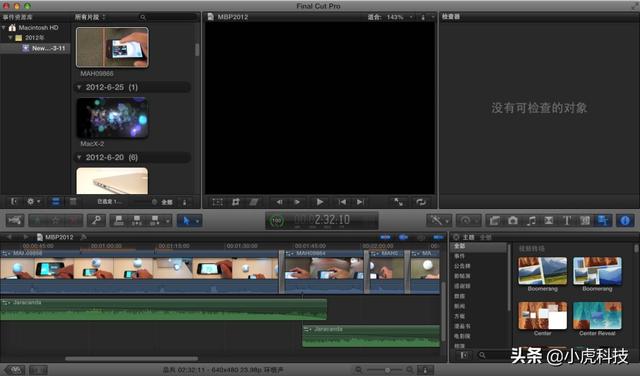Open clip appearance options in timeline
Screen dimensions: 640x376
pyautogui.click(x=425, y=370)
